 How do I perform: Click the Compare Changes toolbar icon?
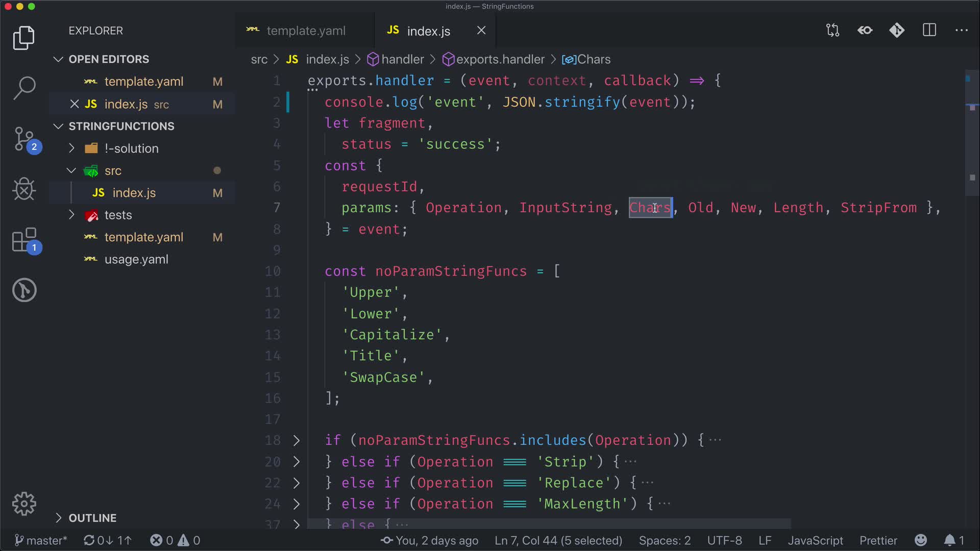[832, 31]
